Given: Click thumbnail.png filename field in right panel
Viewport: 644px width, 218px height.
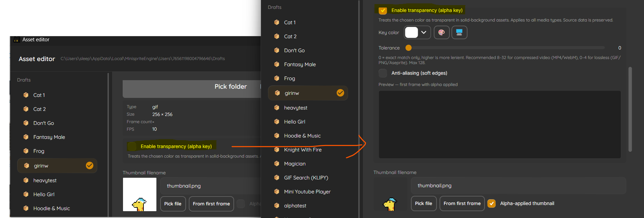Looking at the screenshot, I should 518,186.
